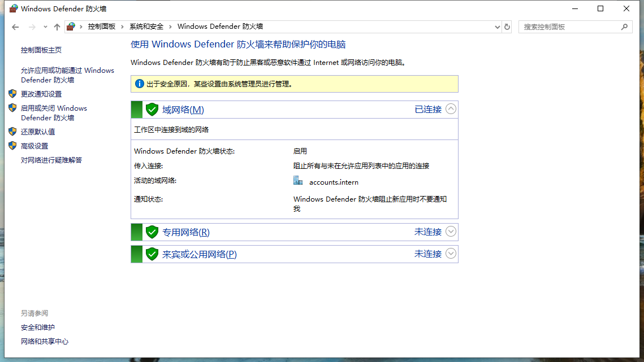Click the firewall icon in the address bar

click(71, 27)
